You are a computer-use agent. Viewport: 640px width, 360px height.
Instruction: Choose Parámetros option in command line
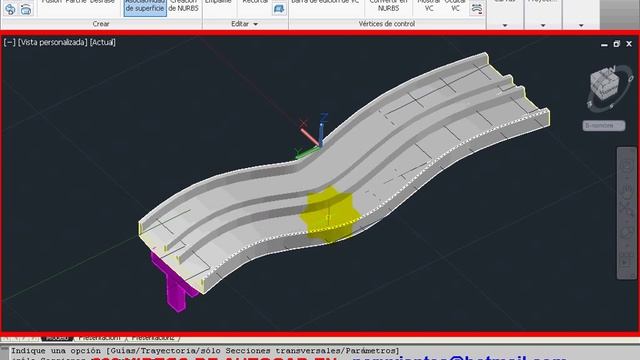point(370,351)
